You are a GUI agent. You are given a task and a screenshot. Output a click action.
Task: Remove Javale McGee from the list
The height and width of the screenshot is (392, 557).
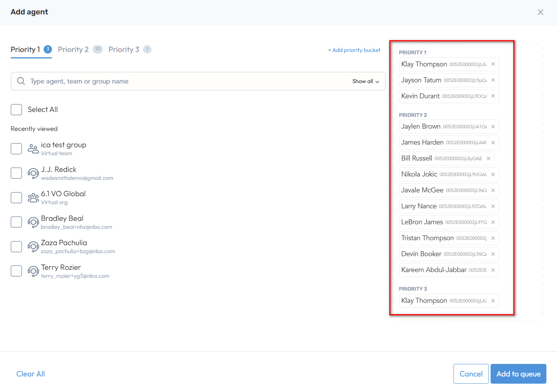(493, 190)
